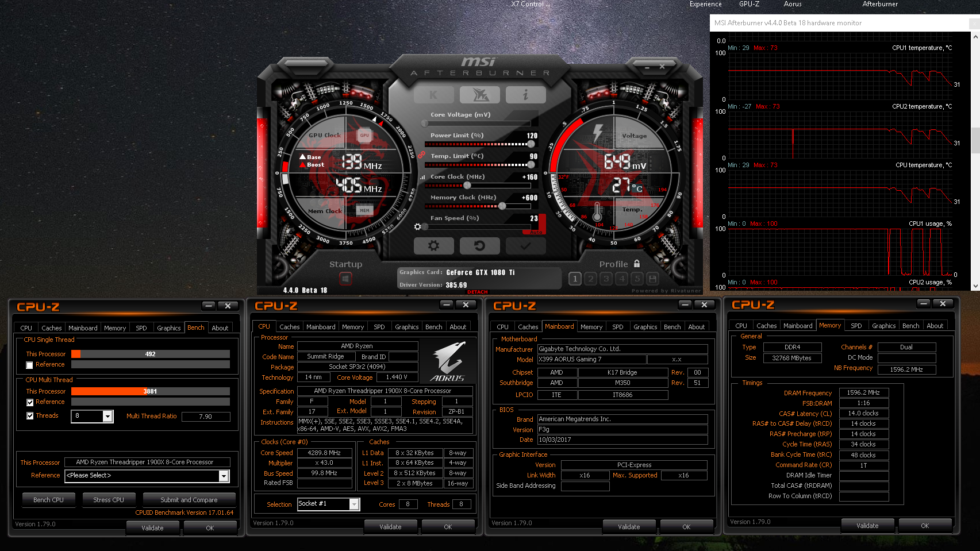Click the CPU1 temperature graph in hardware monitor
Screen dimensions: 980x551
pyautogui.click(x=839, y=76)
